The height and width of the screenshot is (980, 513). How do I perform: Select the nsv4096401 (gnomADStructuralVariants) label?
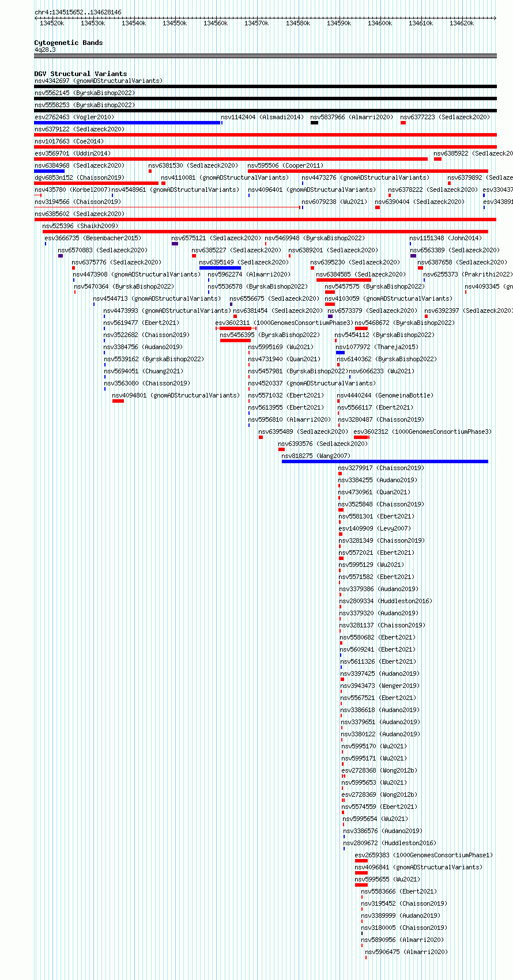[x=312, y=190]
